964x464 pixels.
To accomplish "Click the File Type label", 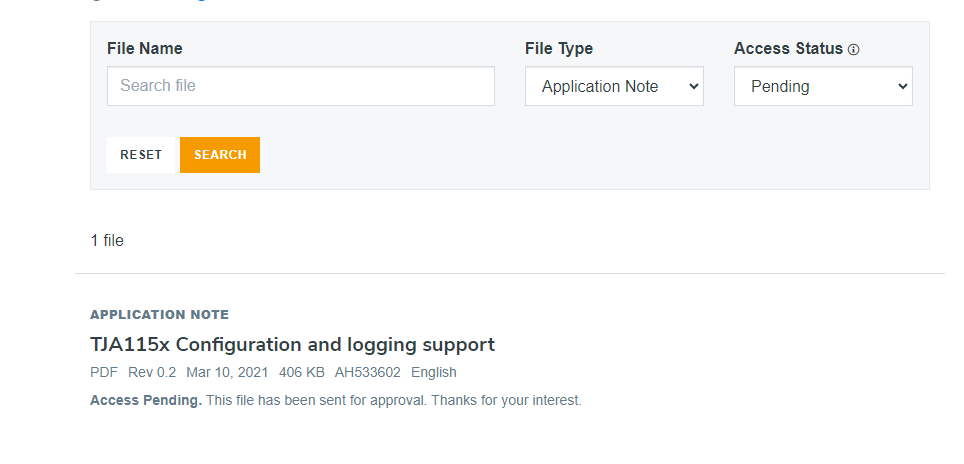I will [x=559, y=48].
